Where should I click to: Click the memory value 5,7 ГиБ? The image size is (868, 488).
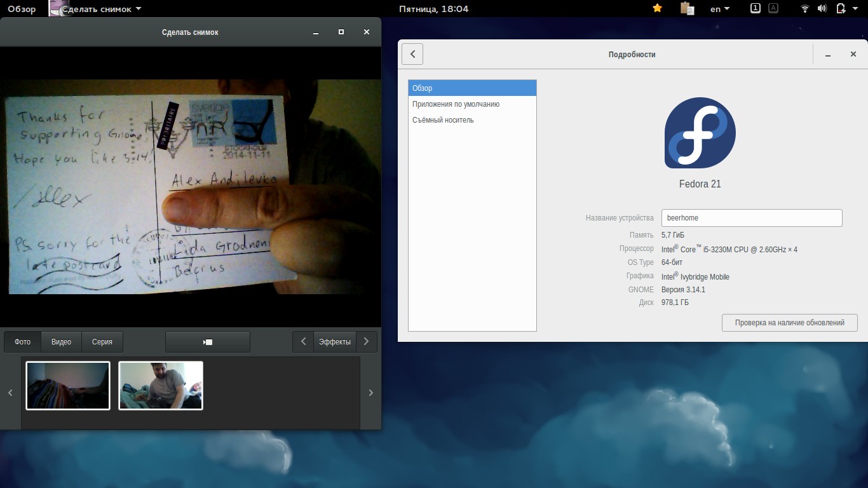click(673, 235)
